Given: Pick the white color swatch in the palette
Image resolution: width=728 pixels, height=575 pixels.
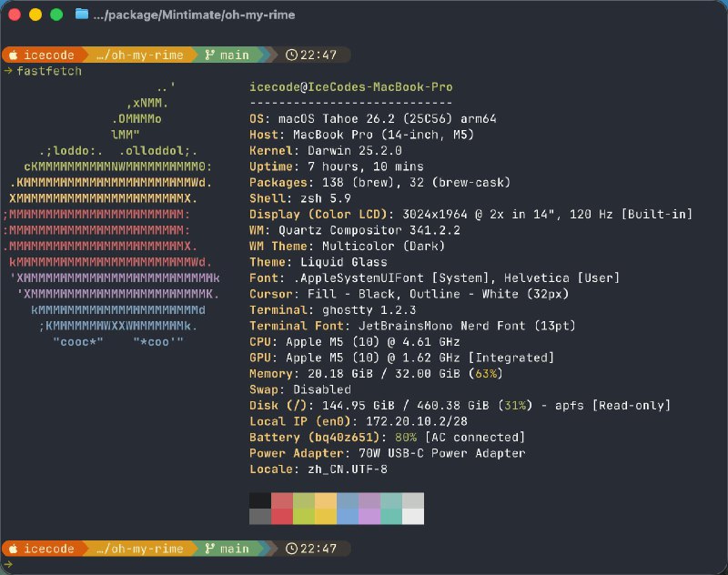Looking at the screenshot, I should [413, 516].
